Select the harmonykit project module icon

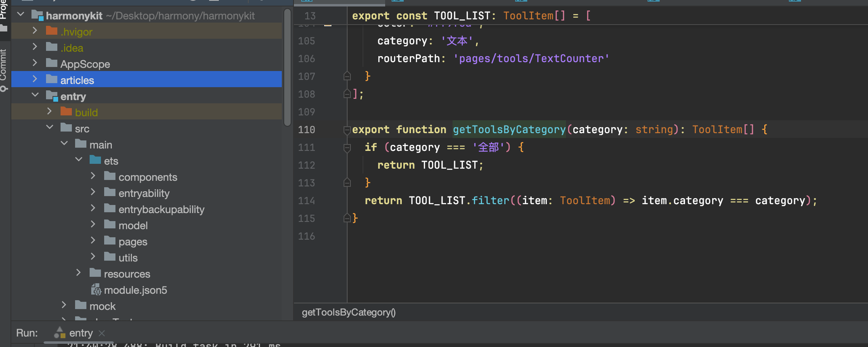[38, 15]
